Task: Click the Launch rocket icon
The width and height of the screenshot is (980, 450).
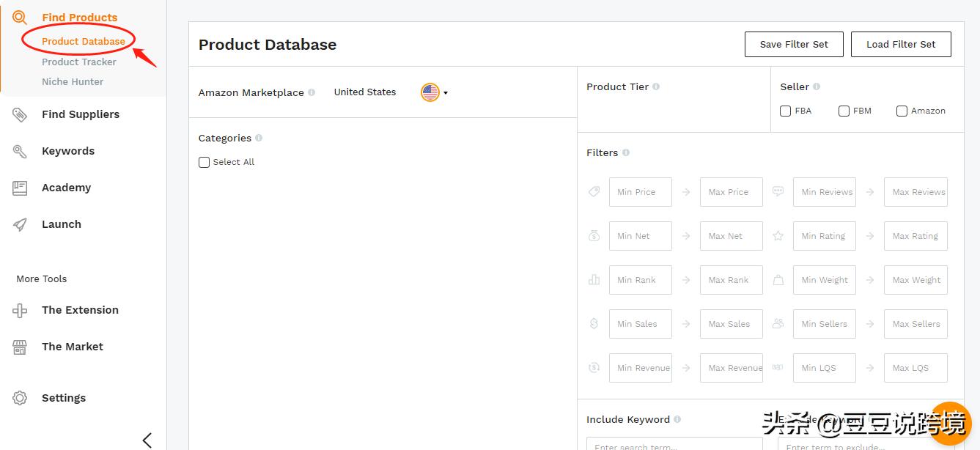Action: [20, 224]
